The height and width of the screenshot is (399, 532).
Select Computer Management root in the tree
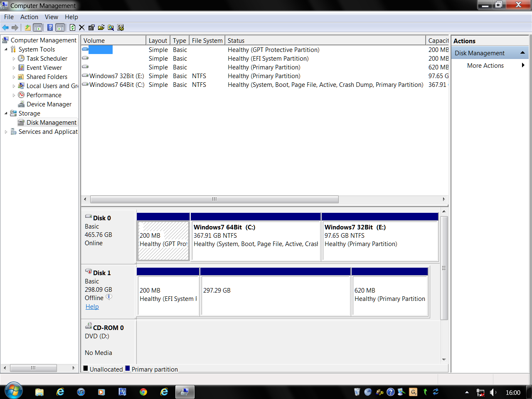(44, 40)
